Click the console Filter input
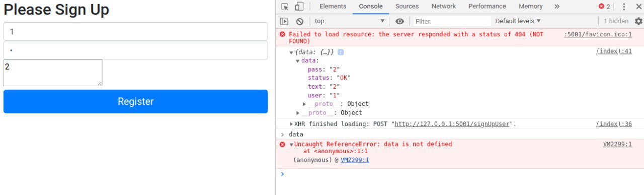 pos(452,21)
